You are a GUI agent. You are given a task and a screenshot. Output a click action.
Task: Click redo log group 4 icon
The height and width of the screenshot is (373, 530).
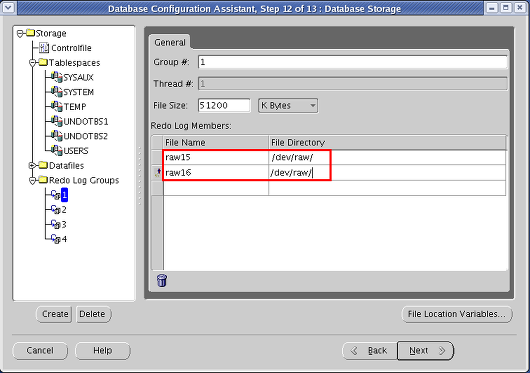55,239
